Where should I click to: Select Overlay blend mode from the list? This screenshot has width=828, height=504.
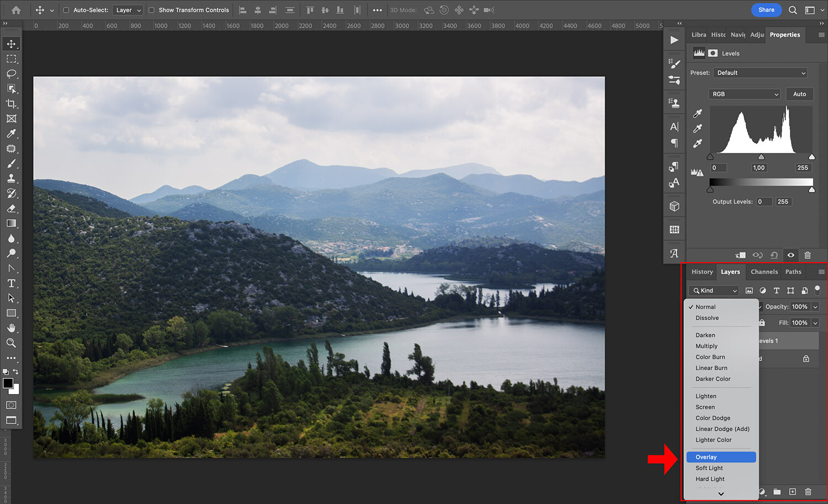tap(721, 457)
